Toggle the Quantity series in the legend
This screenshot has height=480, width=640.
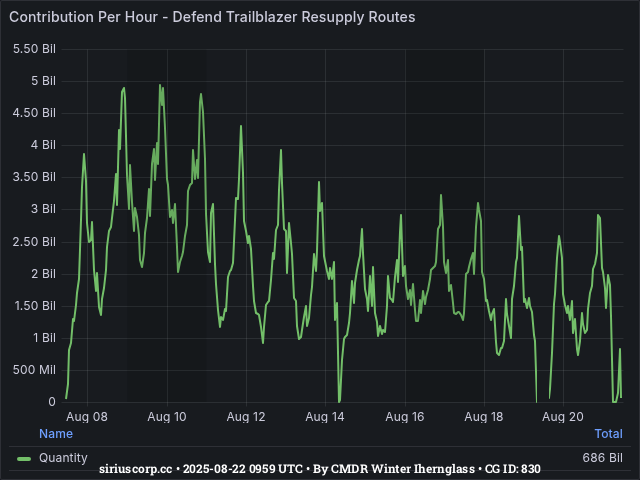63,458
